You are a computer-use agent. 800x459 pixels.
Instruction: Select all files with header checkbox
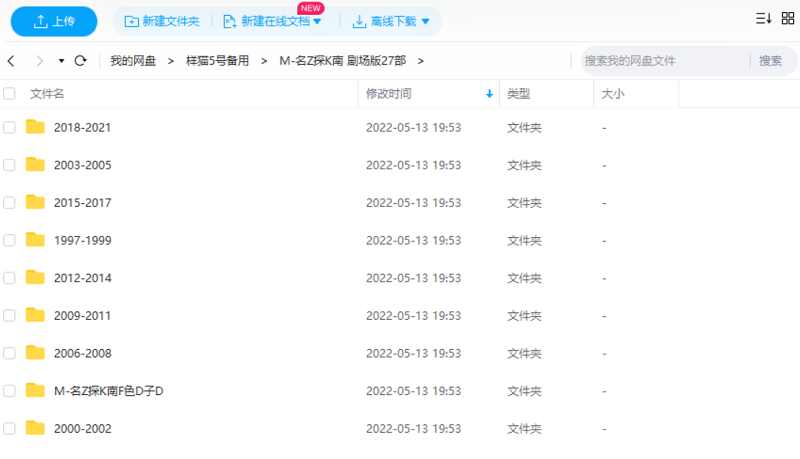(x=10, y=94)
